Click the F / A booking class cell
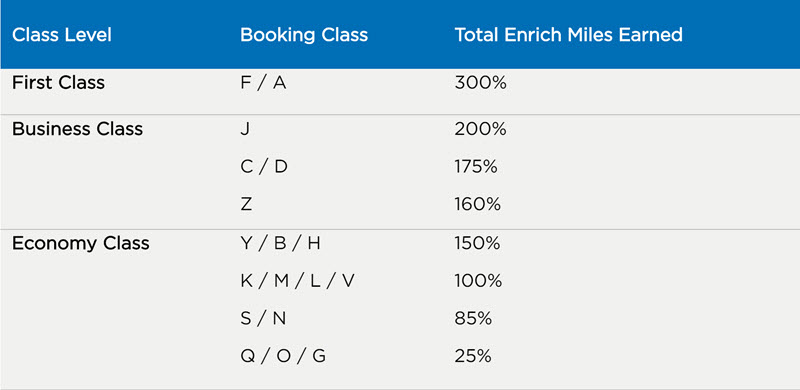 pyautogui.click(x=263, y=83)
